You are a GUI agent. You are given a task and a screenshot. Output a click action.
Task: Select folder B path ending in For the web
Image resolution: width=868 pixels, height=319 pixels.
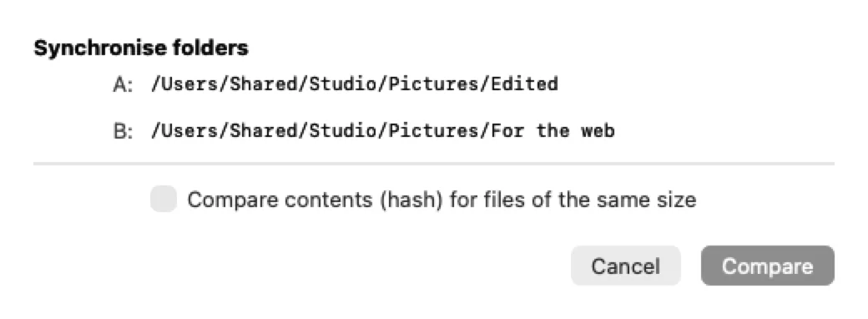tap(382, 131)
